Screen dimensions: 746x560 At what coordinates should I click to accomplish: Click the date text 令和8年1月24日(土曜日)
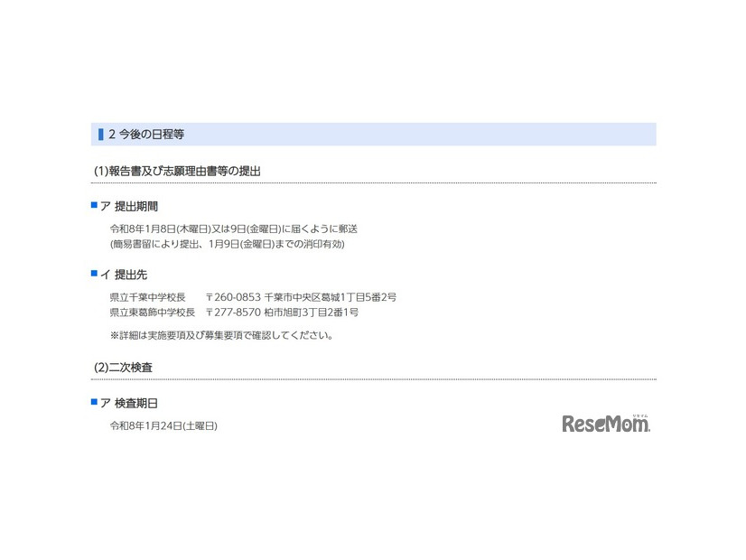tap(167, 426)
